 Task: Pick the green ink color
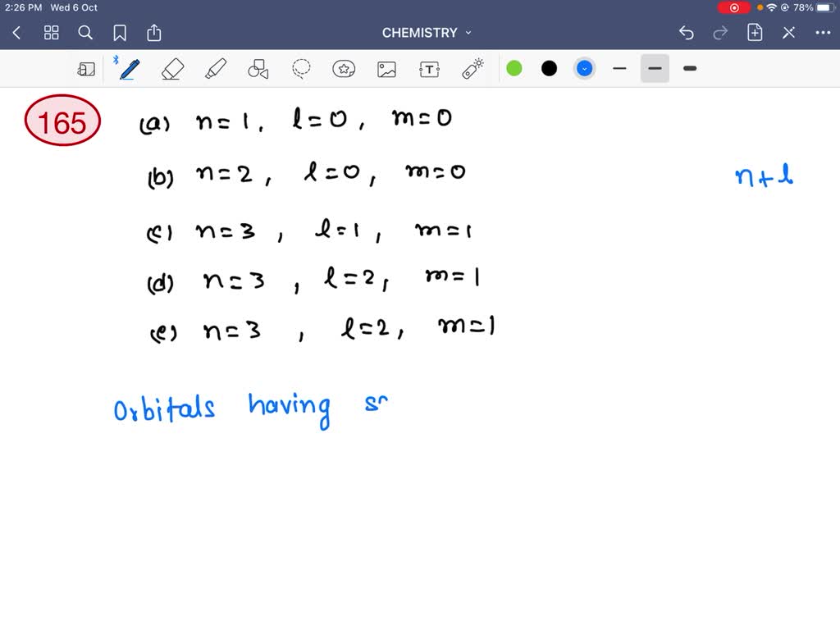[514, 68]
